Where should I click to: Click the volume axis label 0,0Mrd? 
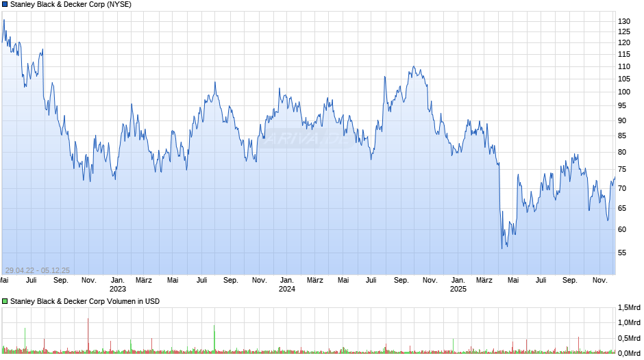click(629, 353)
